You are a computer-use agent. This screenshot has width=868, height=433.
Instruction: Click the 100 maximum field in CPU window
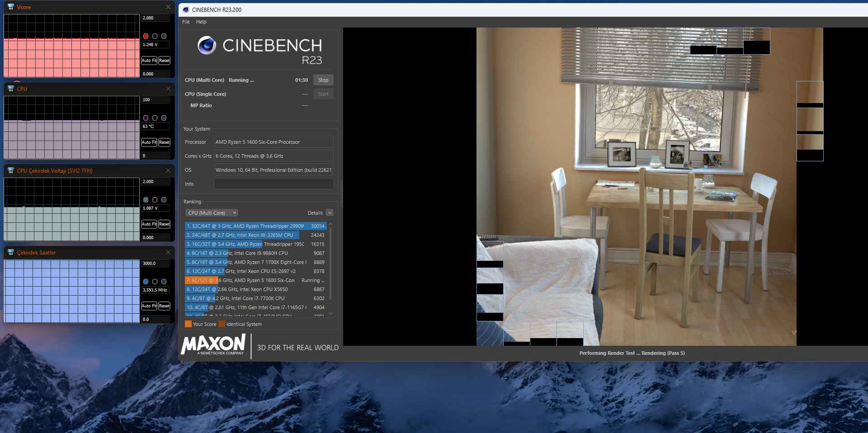pos(156,100)
